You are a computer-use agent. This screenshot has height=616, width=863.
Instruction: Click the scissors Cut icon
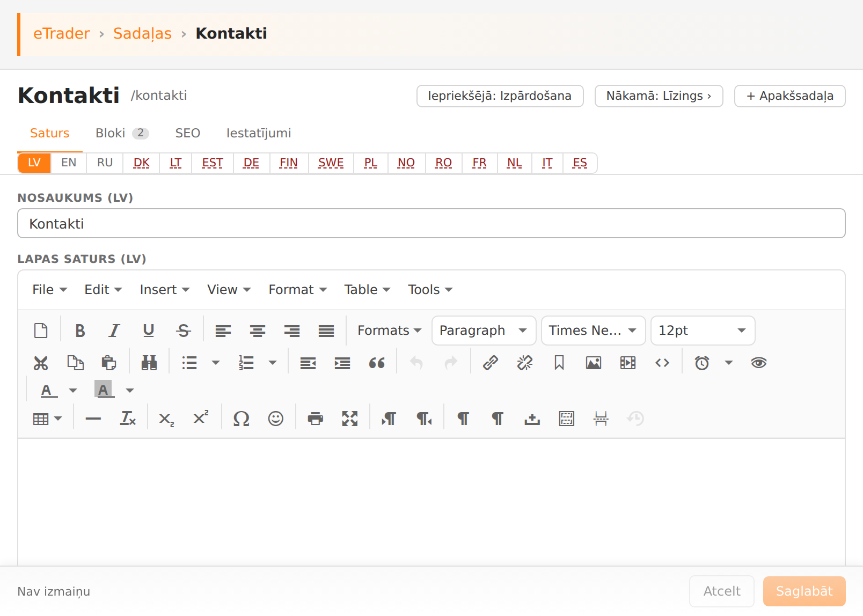pyautogui.click(x=41, y=363)
